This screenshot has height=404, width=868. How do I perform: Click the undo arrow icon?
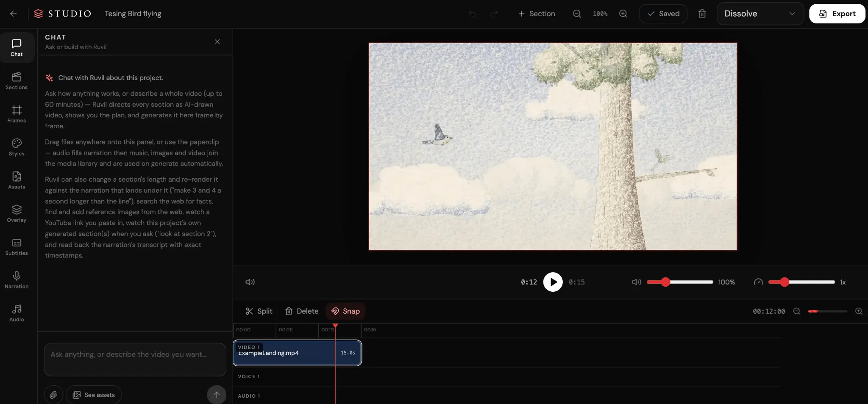(x=473, y=14)
